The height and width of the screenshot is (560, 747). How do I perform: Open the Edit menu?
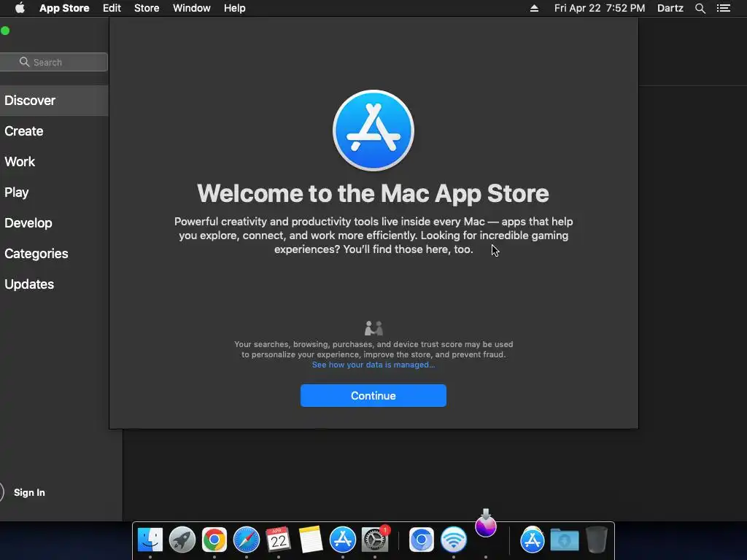112,8
